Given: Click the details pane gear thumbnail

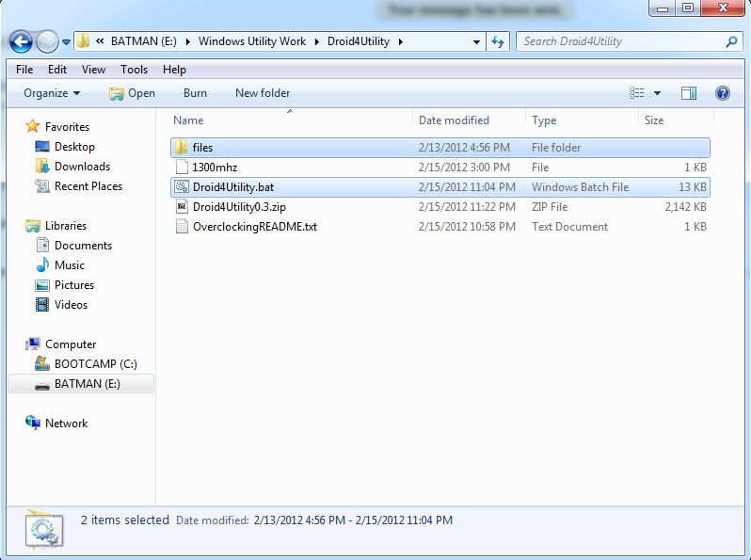Looking at the screenshot, I should tap(44, 529).
